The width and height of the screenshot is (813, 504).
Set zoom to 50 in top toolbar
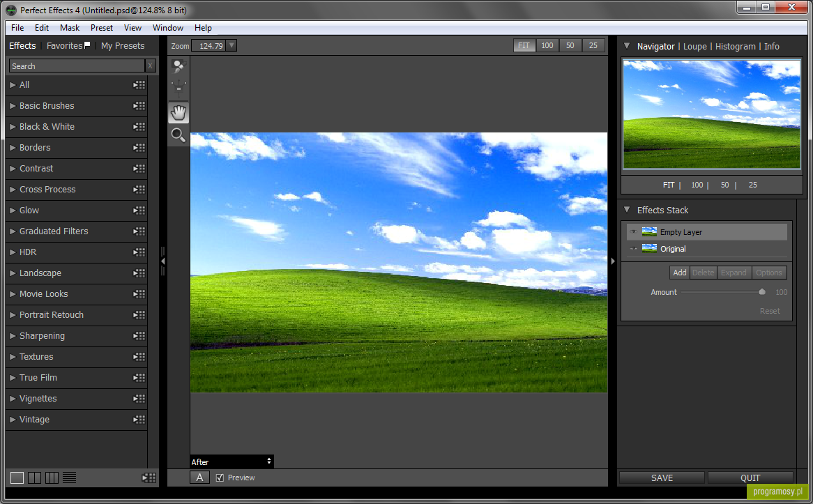(x=570, y=45)
